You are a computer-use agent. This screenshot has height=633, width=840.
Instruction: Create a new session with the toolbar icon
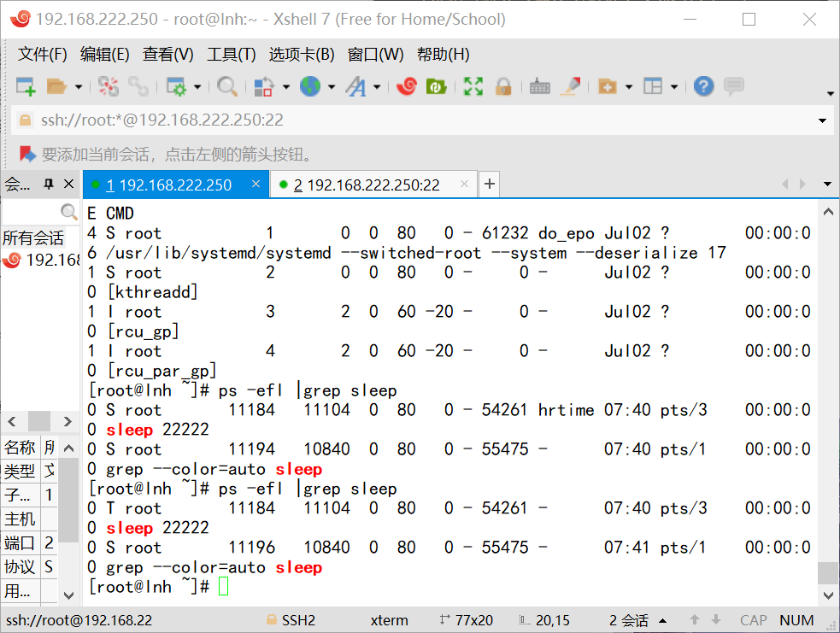click(x=26, y=86)
